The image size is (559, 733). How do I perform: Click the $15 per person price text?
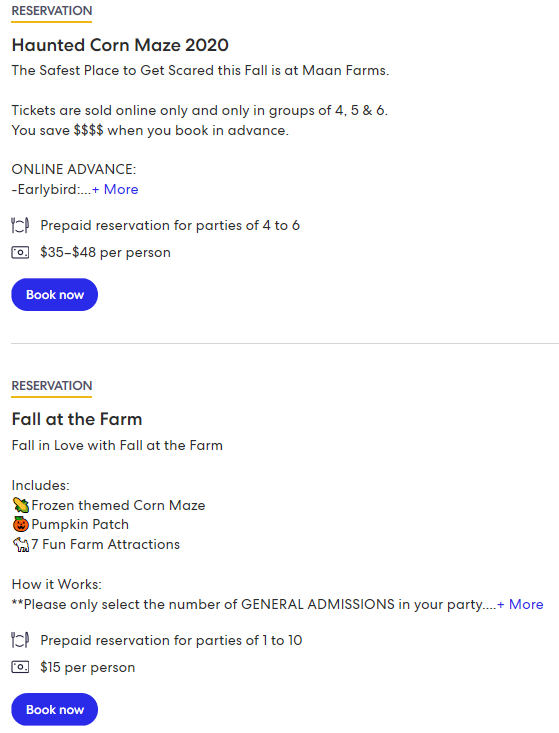(87, 667)
